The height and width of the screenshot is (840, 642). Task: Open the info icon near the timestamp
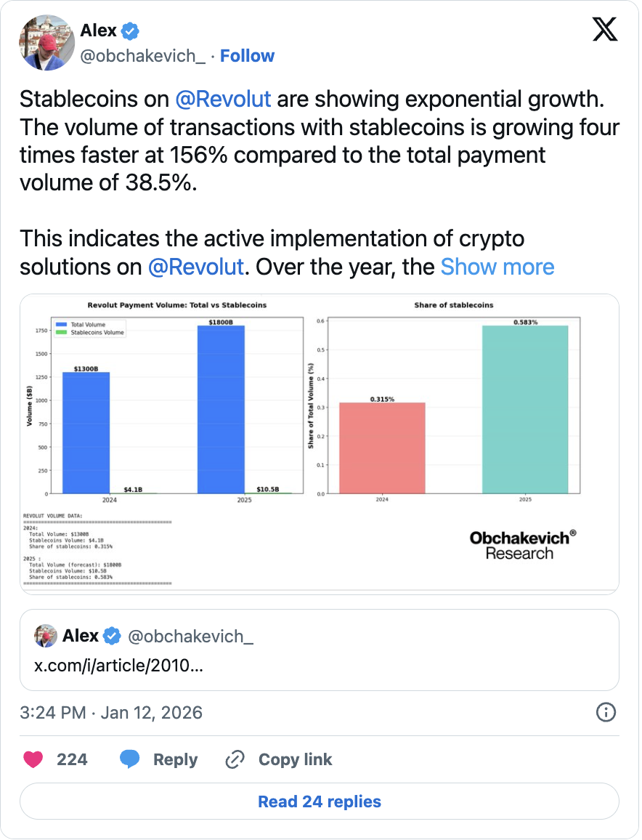606,713
